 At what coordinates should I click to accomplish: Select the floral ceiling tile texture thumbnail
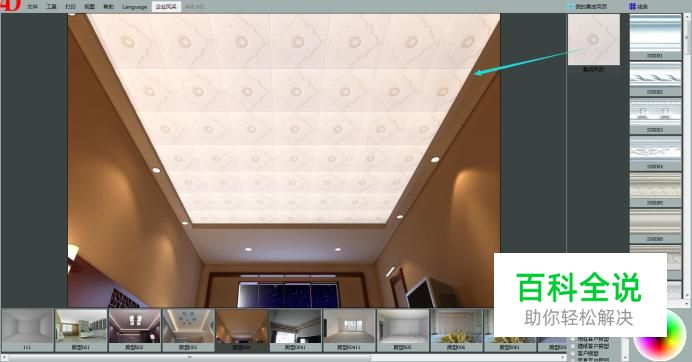(x=594, y=39)
